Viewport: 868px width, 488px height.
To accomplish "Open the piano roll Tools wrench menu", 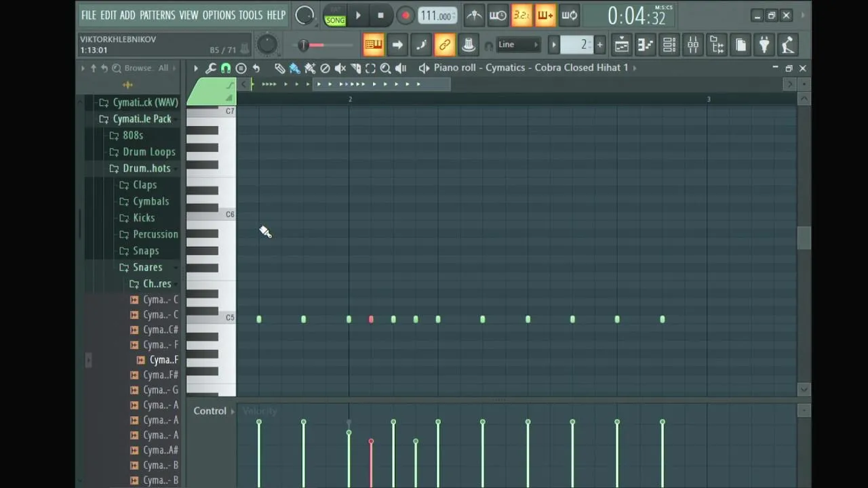I will (211, 68).
